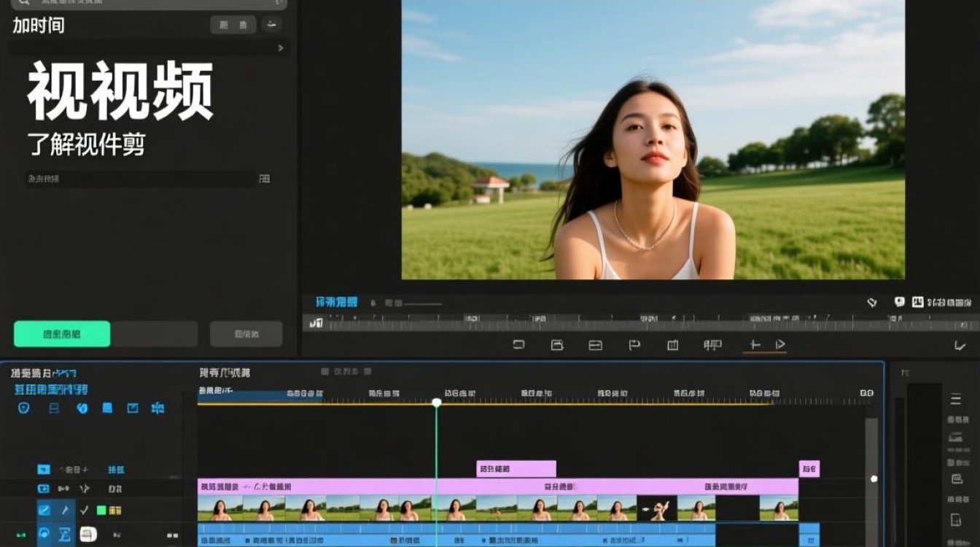Image resolution: width=980 pixels, height=547 pixels.
Task: Select the dark frame with a hand in video track
Action: tap(657, 508)
